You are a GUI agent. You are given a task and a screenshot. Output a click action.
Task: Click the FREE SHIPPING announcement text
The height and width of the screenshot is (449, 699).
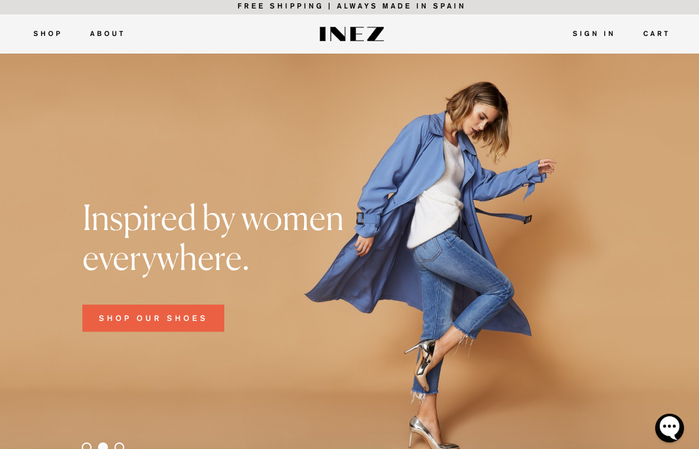click(x=280, y=6)
